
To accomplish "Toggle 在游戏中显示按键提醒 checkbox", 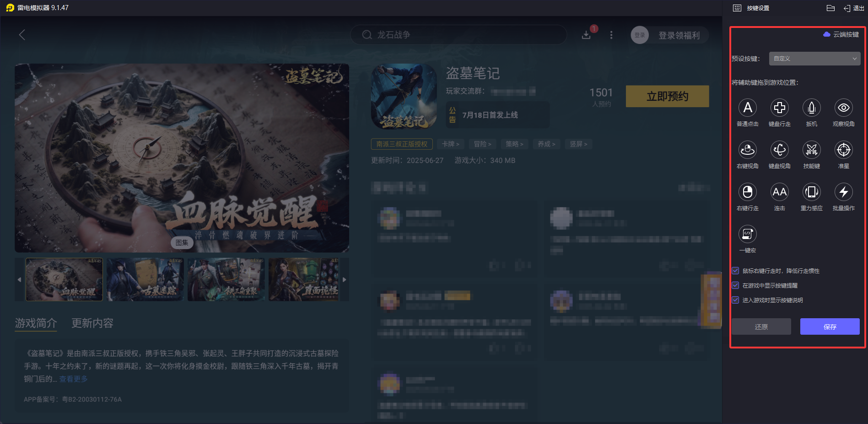I will (x=735, y=285).
